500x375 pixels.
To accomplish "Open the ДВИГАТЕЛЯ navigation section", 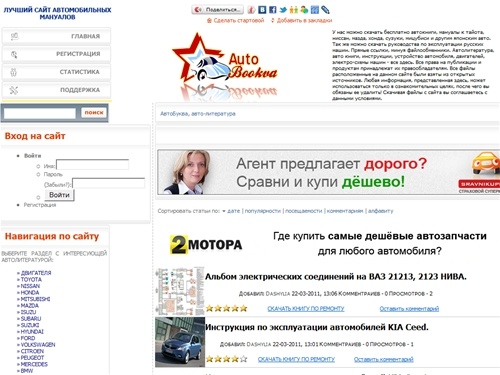I will (36, 273).
